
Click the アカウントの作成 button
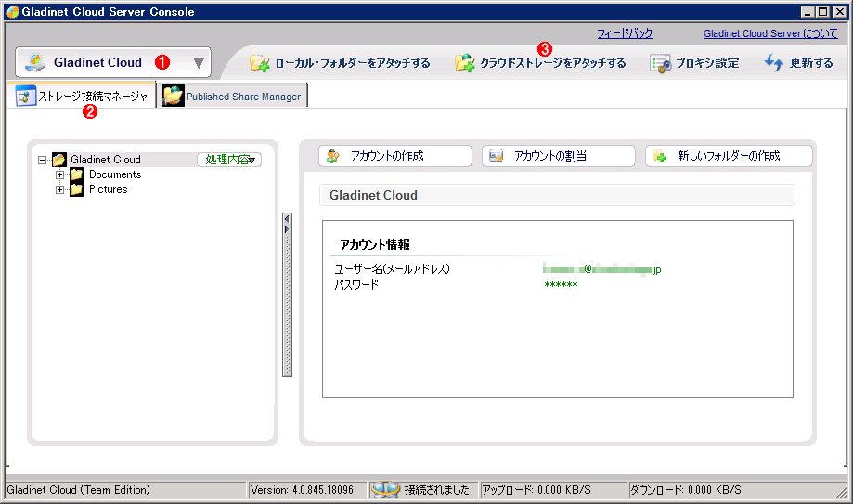point(395,156)
